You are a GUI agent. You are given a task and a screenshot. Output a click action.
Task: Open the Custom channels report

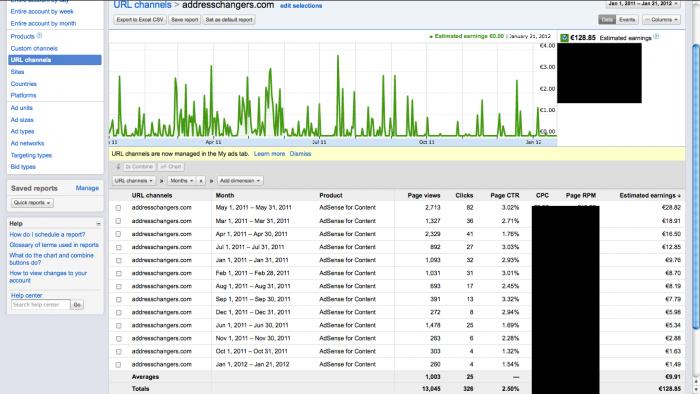click(x=34, y=48)
